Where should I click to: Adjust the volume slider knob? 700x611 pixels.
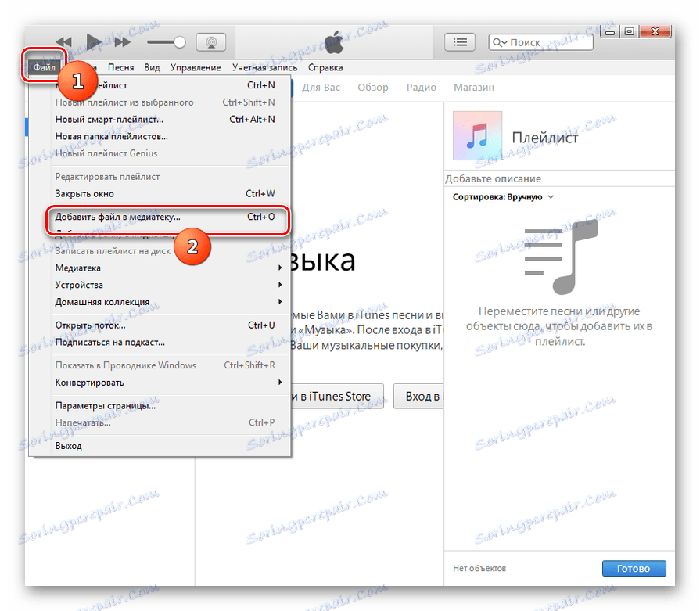pyautogui.click(x=179, y=42)
